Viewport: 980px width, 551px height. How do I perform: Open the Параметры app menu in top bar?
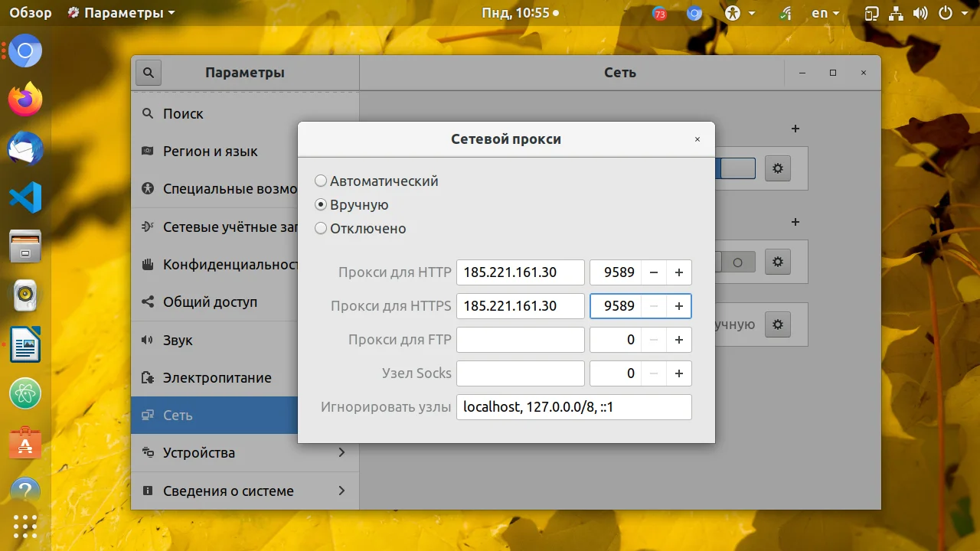121,13
